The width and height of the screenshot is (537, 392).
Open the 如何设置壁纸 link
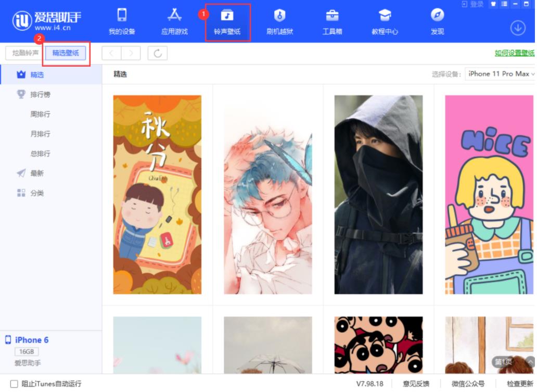pyautogui.click(x=514, y=53)
